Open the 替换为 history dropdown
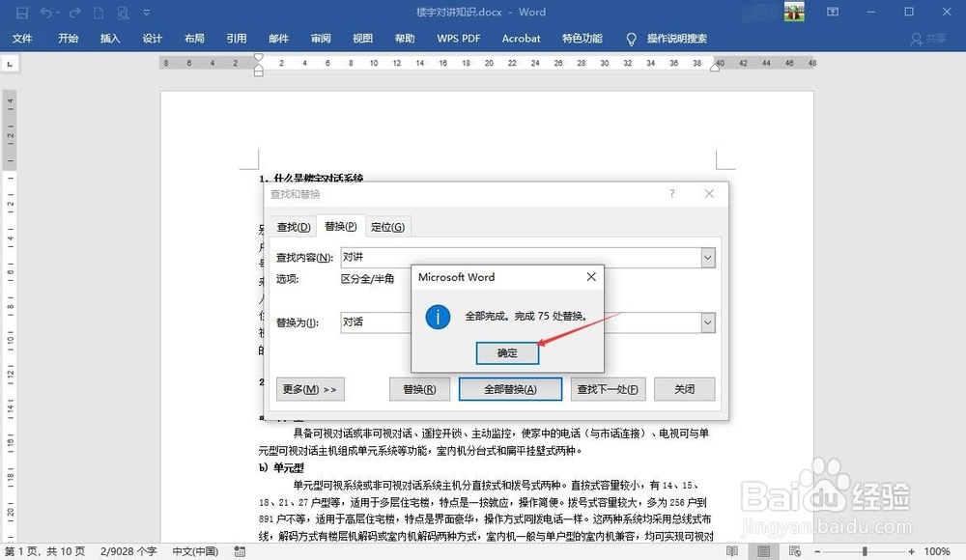This screenshot has width=966, height=560. click(x=708, y=322)
